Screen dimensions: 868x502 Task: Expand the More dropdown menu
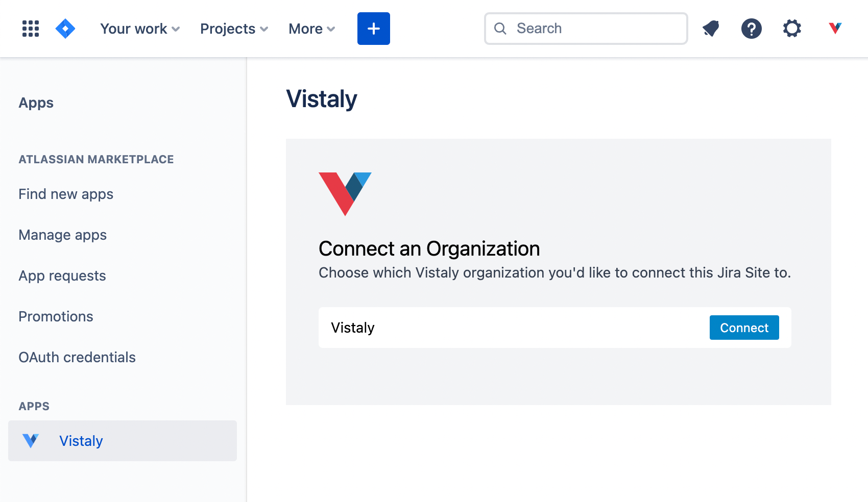(311, 29)
